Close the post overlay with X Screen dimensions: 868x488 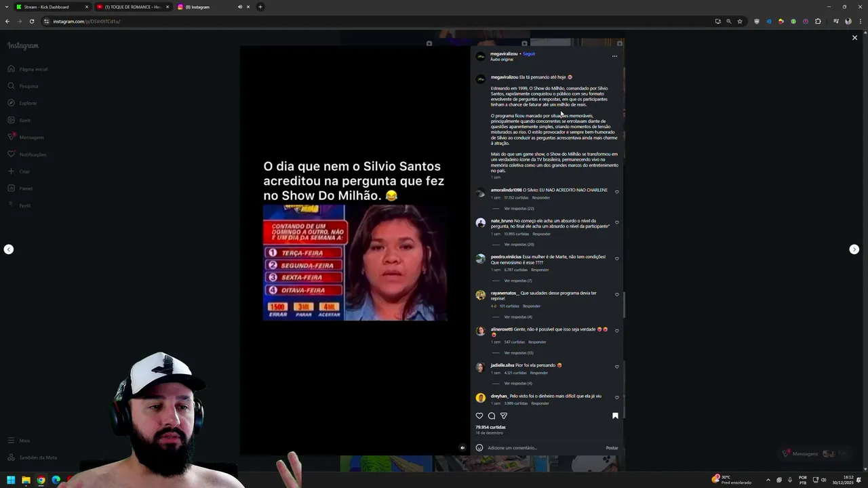tap(854, 38)
